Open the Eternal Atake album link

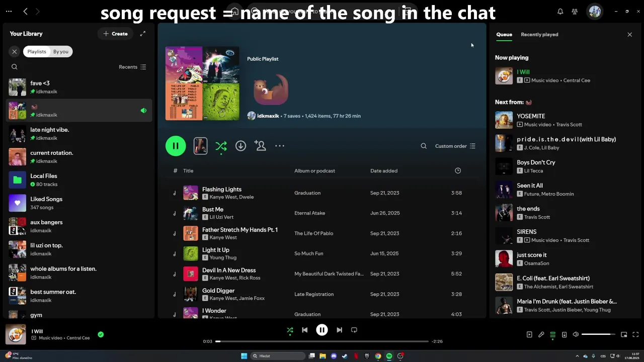(309, 213)
